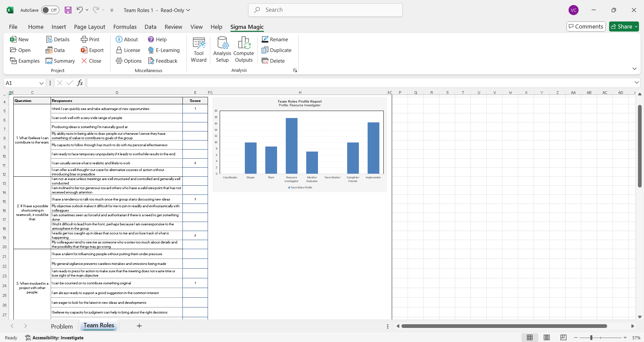Open the Review tab
The height and width of the screenshot is (342, 644).
(173, 27)
